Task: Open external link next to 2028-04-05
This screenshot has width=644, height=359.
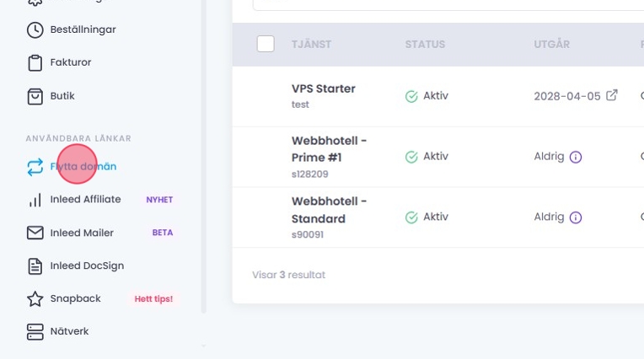Action: pos(612,95)
